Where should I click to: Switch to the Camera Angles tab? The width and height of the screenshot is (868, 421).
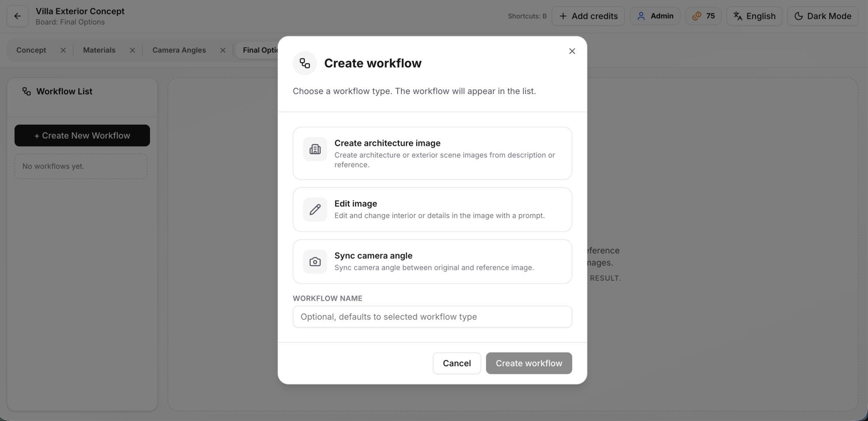(179, 50)
